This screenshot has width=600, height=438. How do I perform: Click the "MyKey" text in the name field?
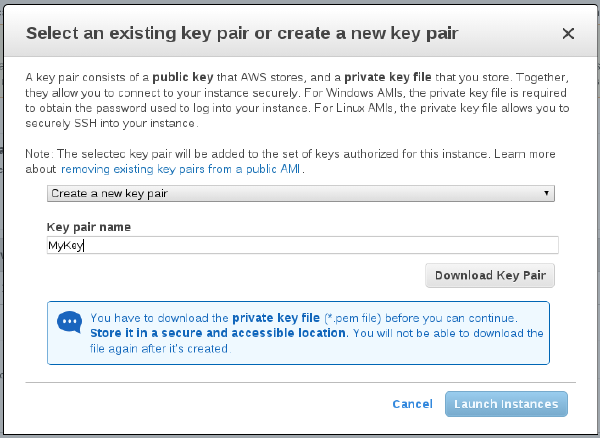pyautogui.click(x=65, y=245)
